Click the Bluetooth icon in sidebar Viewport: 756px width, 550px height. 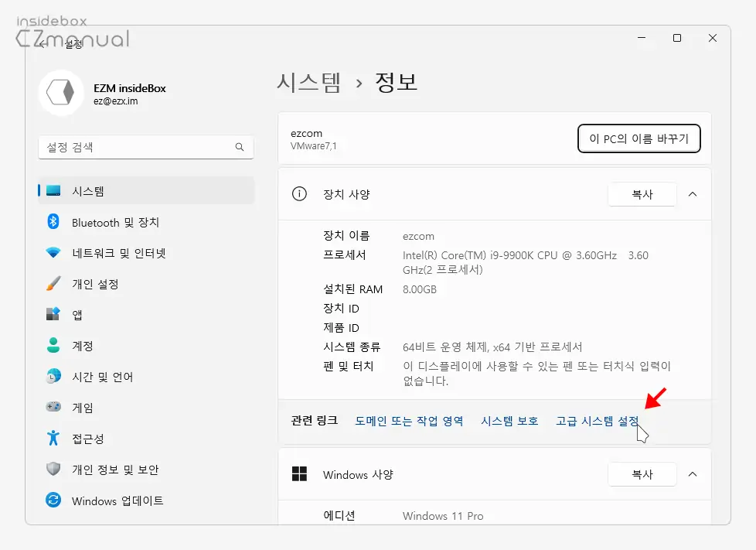click(x=53, y=221)
